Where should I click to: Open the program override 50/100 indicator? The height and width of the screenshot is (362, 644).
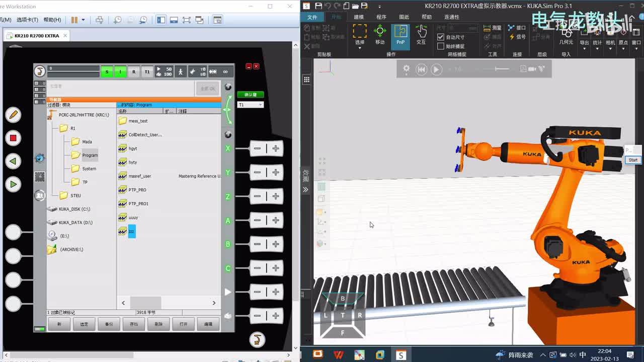pos(164,71)
